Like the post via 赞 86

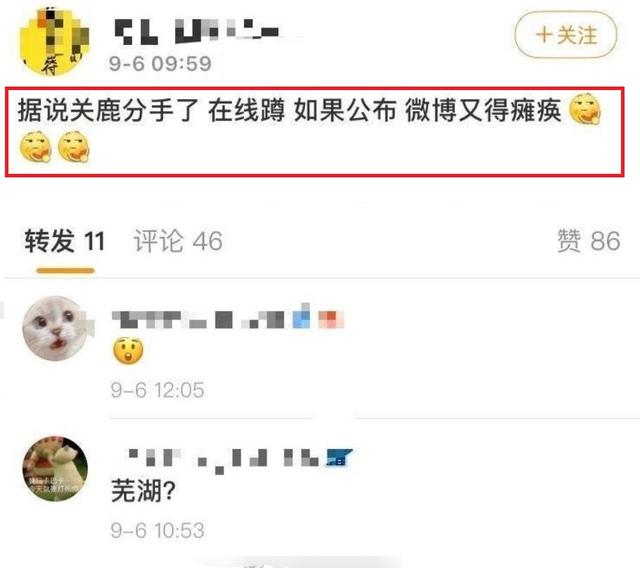(589, 241)
